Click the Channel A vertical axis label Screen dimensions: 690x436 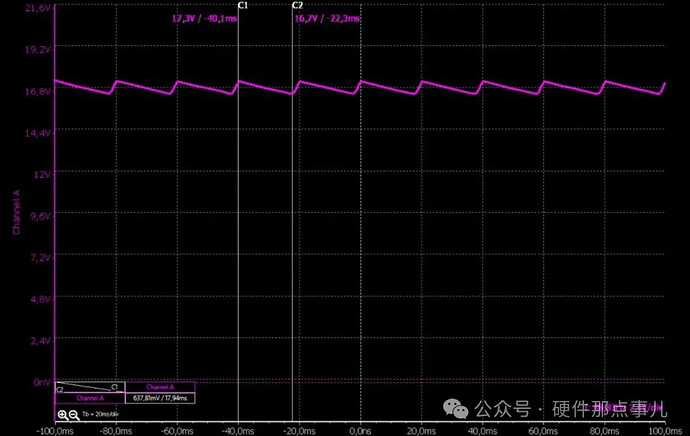click(15, 210)
